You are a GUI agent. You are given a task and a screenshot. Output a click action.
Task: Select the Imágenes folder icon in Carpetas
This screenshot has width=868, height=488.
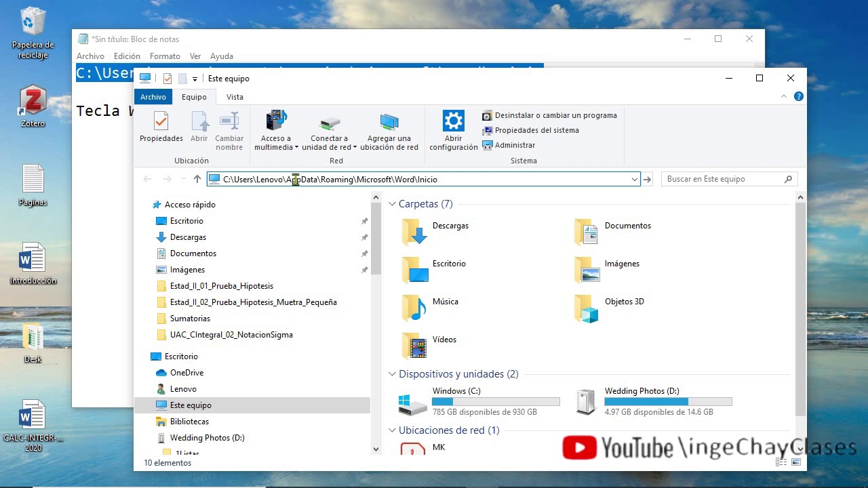click(x=587, y=270)
